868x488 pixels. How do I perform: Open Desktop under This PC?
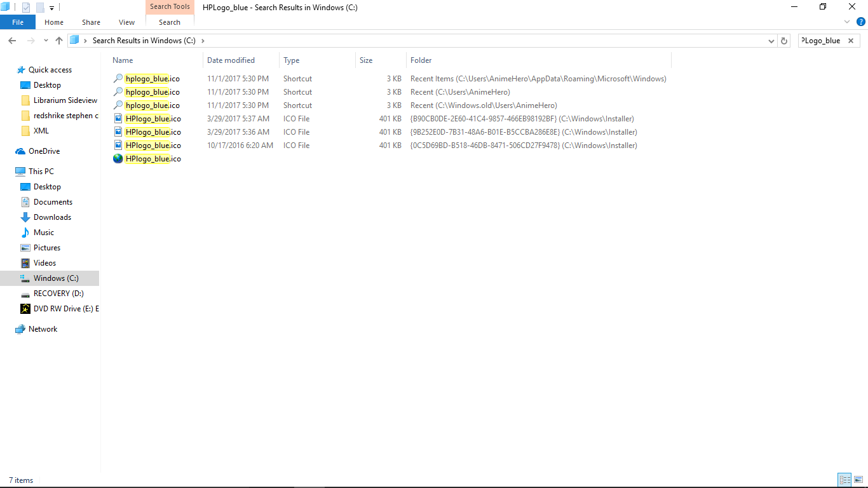(47, 187)
